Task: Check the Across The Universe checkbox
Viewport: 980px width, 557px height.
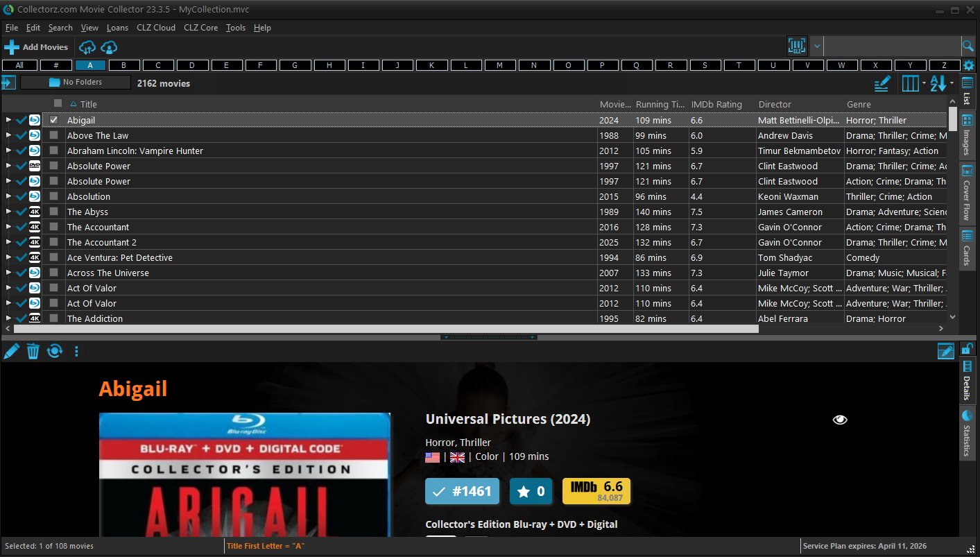Action: pyautogui.click(x=54, y=273)
